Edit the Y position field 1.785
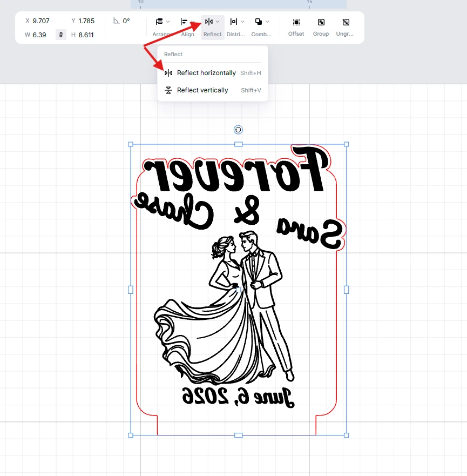467x476 pixels. [86, 21]
